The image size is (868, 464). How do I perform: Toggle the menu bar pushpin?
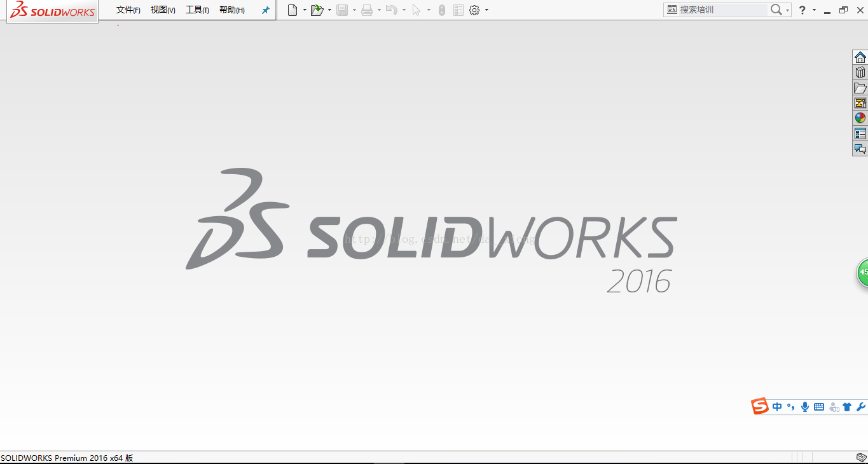[x=266, y=10]
